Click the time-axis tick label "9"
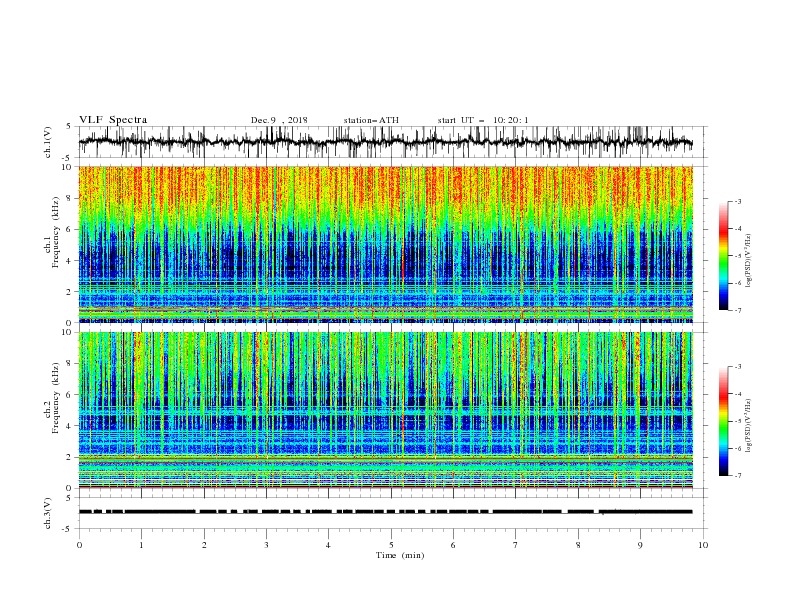This screenshot has width=792, height=612. coord(640,545)
